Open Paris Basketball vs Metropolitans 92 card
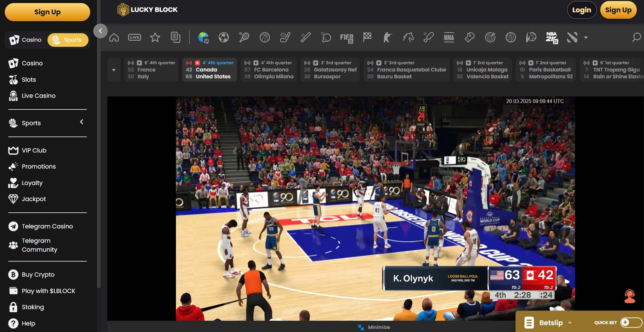Screen dimensions: 644x332 tap(546, 70)
